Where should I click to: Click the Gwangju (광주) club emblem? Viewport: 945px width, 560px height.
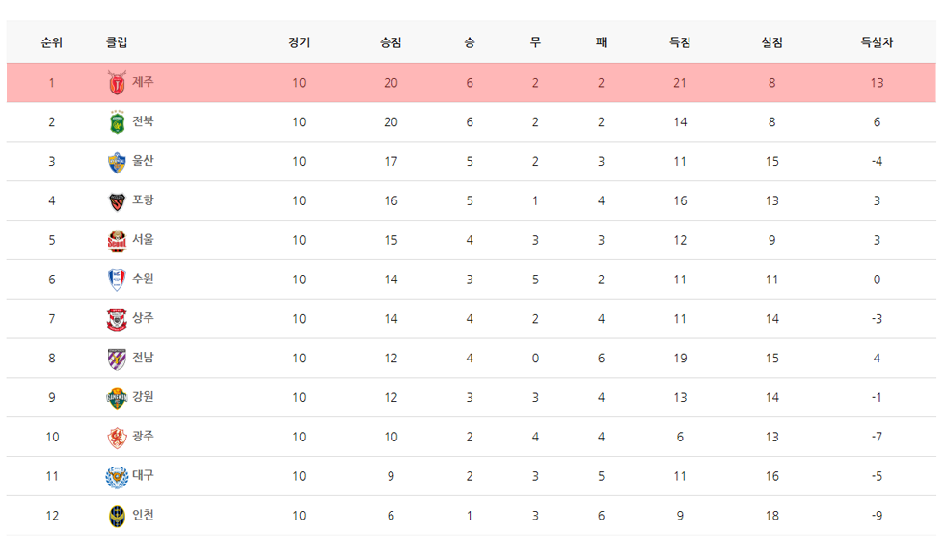coord(117,438)
